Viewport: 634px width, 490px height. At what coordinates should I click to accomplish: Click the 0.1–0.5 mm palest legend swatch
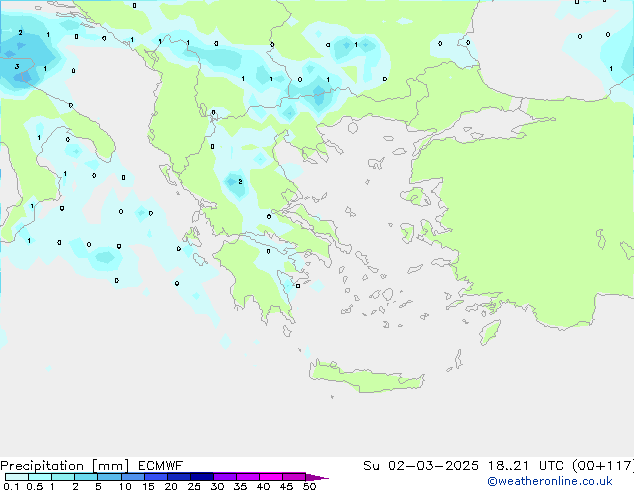[17, 477]
